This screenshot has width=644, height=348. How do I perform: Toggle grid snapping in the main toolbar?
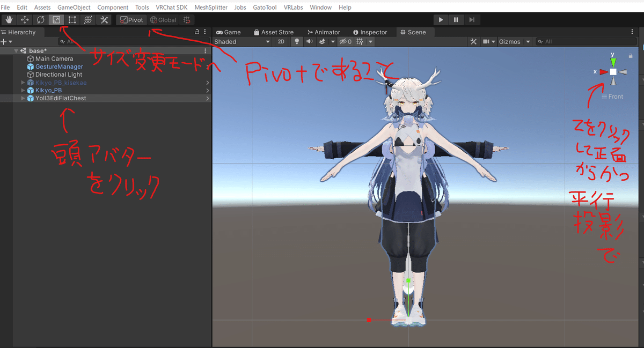pyautogui.click(x=187, y=20)
